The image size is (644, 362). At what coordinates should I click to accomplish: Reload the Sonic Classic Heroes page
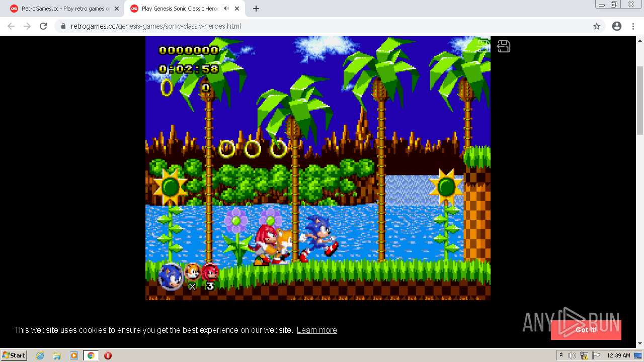43,26
